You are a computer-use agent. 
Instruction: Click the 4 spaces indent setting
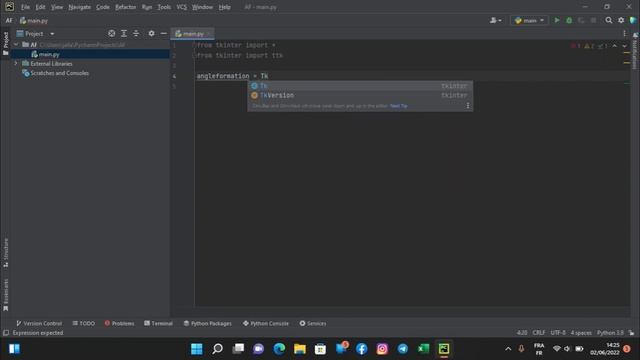(x=581, y=333)
